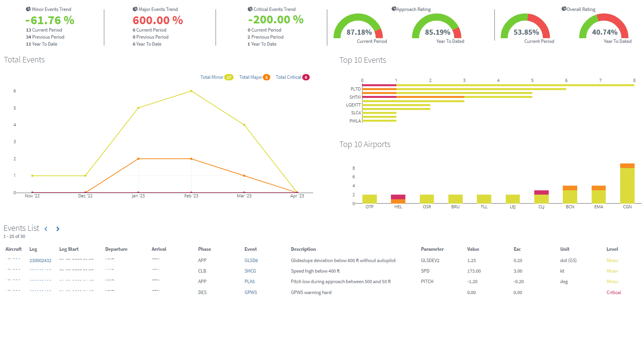This screenshot has width=644, height=351.
Task: Click the pie icon beside Minor Events Trend
Action: (28, 9)
